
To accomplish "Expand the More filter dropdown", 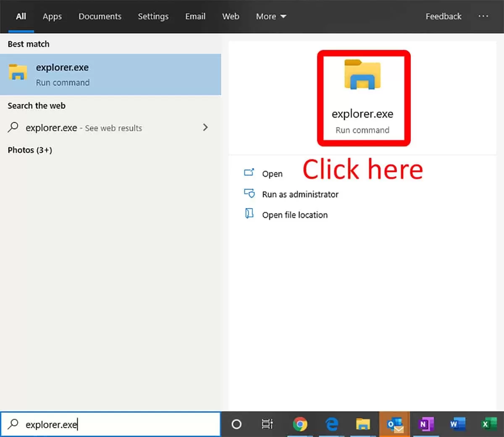I will 271,16.
